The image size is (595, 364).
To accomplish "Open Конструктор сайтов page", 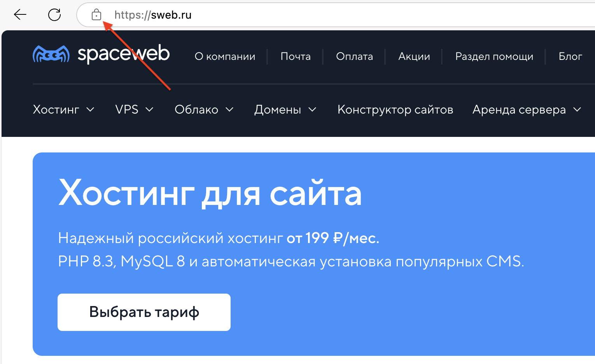I will pos(395,110).
